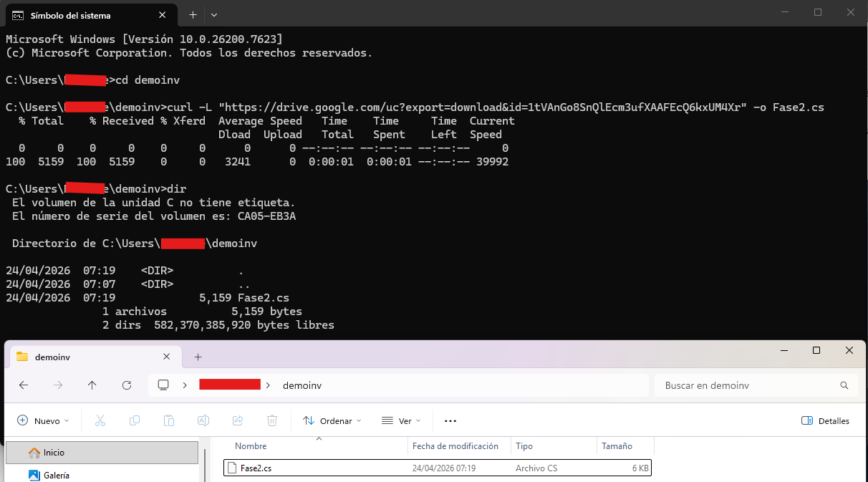The image size is (868, 482).
Task: Click the Archivo CS type cell
Action: click(536, 468)
